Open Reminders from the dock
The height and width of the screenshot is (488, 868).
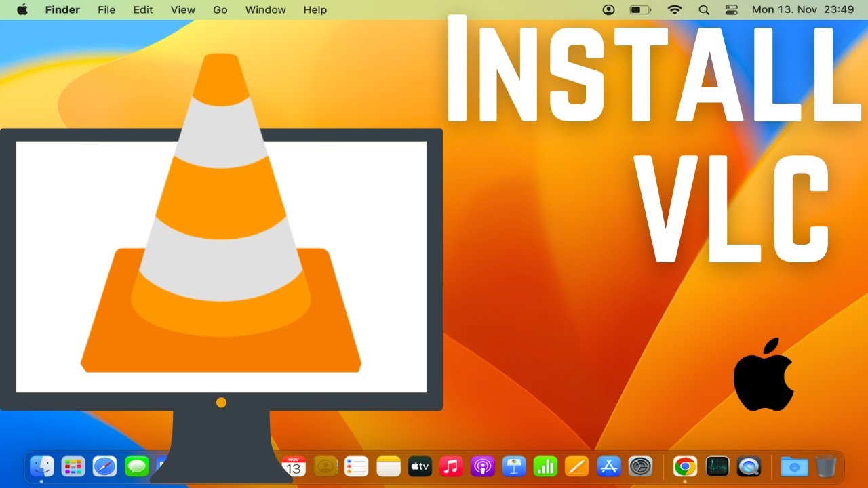point(357,466)
